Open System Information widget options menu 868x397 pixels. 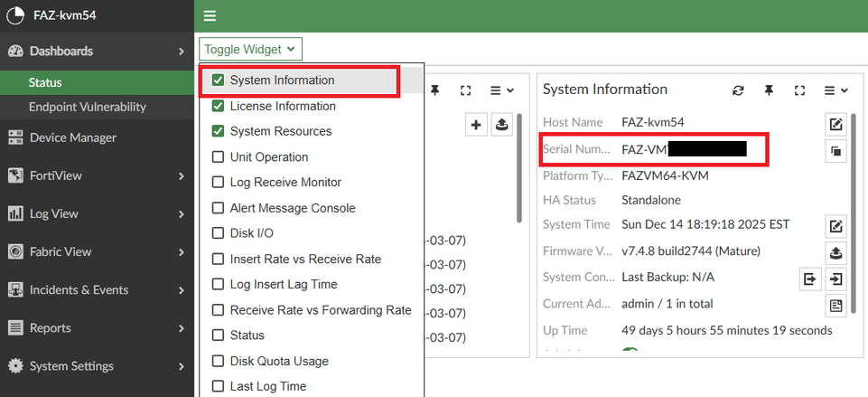[836, 90]
